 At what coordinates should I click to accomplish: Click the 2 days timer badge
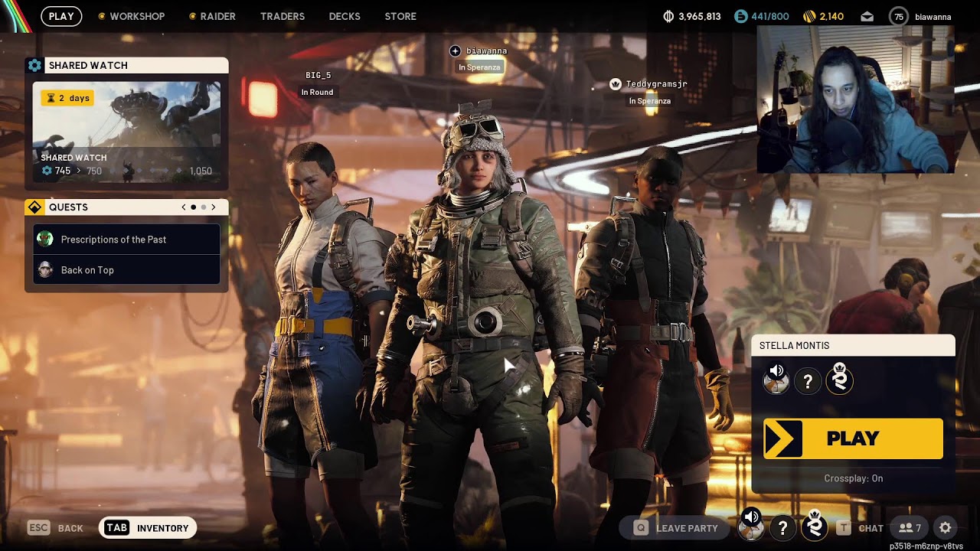point(67,98)
